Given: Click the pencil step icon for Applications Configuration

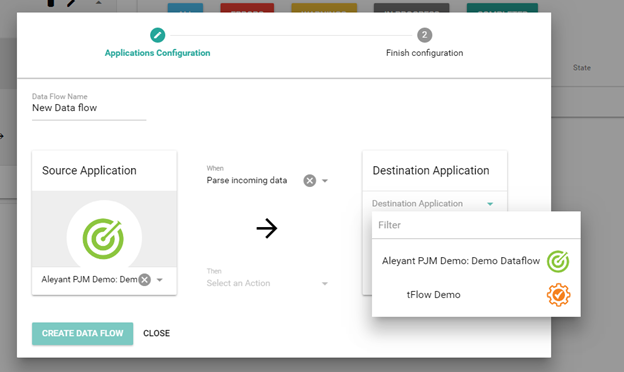Looking at the screenshot, I should (158, 35).
